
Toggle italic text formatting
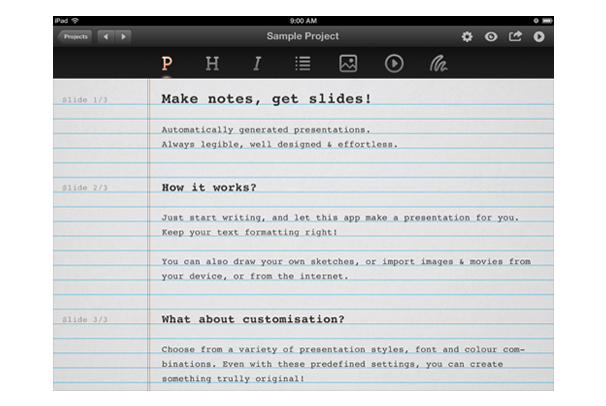coord(257,63)
